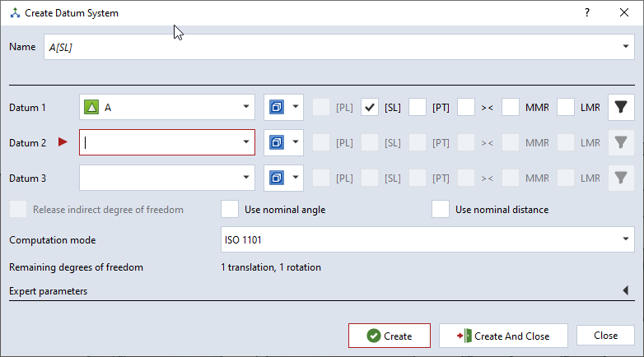644x357 pixels.
Task: Expand the Expert parameters section
Action: (x=626, y=290)
